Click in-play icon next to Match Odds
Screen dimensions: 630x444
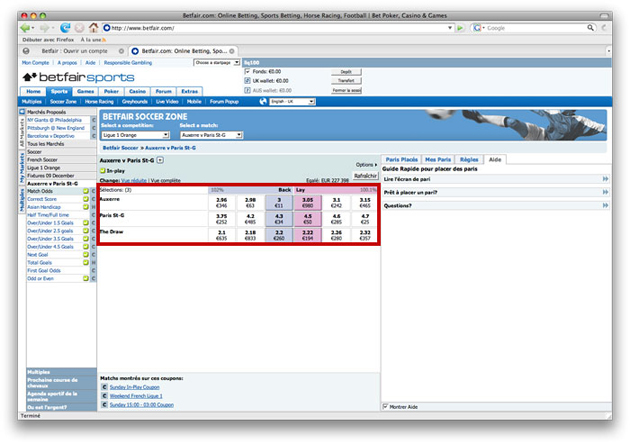[86, 191]
